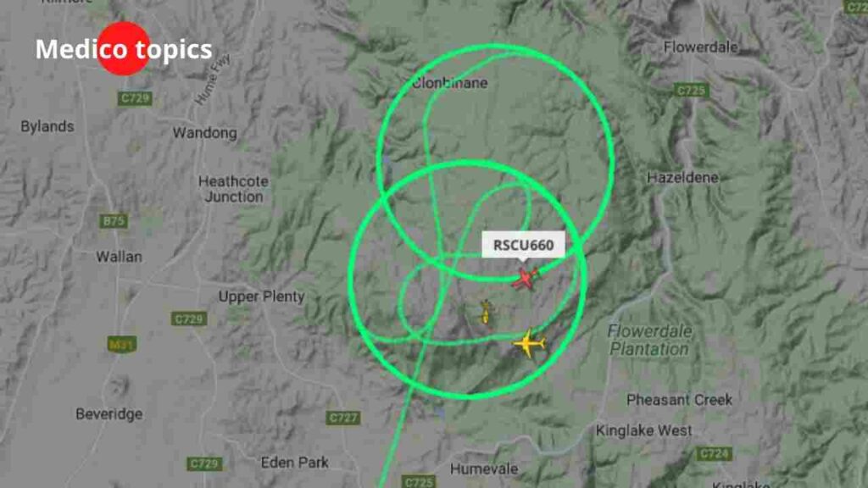Click the red RSCU660 aircraft icon
Screen dimensions: 868x488
pos(525,278)
